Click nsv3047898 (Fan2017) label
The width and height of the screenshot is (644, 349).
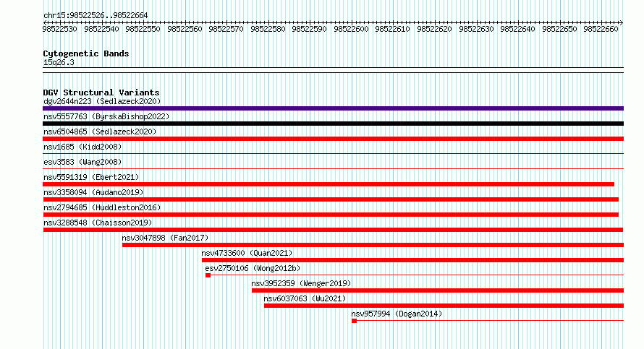tap(165, 238)
